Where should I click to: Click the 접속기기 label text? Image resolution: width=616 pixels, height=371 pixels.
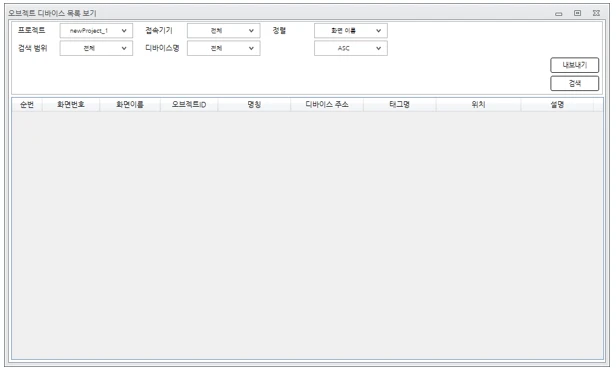pos(159,30)
